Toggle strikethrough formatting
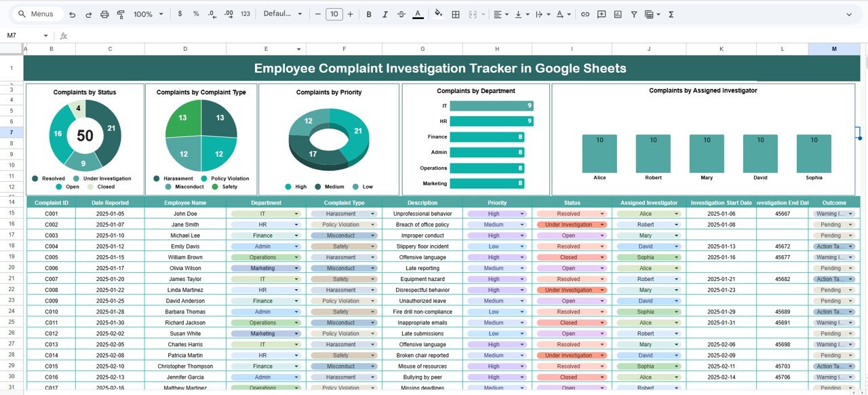 pos(401,14)
